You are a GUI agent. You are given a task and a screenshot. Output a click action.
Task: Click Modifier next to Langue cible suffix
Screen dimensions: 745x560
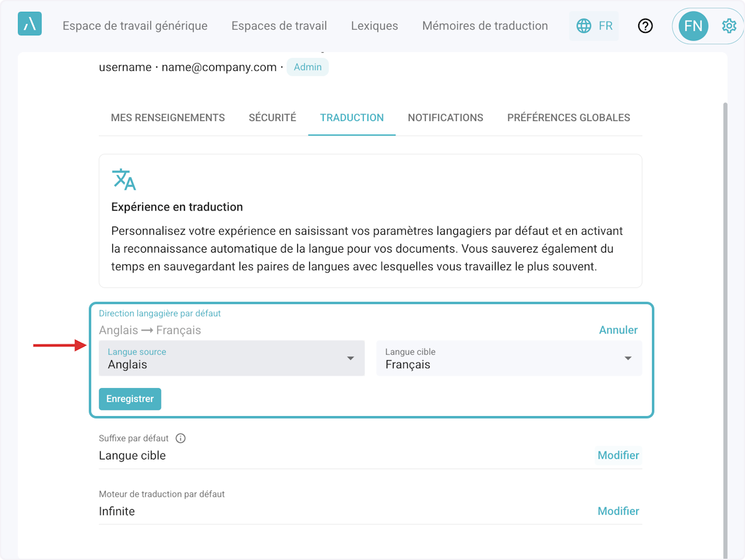tap(618, 455)
